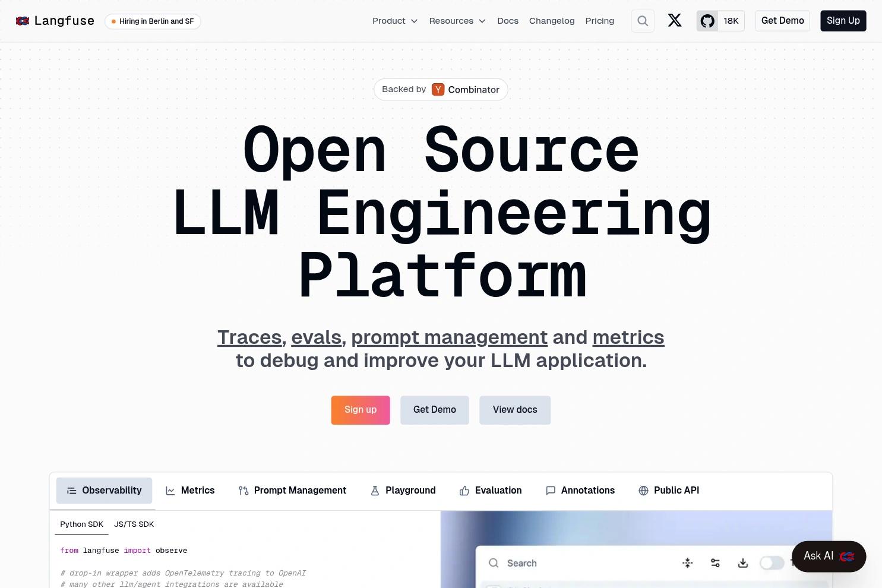The height and width of the screenshot is (588, 882).
Task: Click the Hiring in Berlin and SF badge
Action: [153, 21]
